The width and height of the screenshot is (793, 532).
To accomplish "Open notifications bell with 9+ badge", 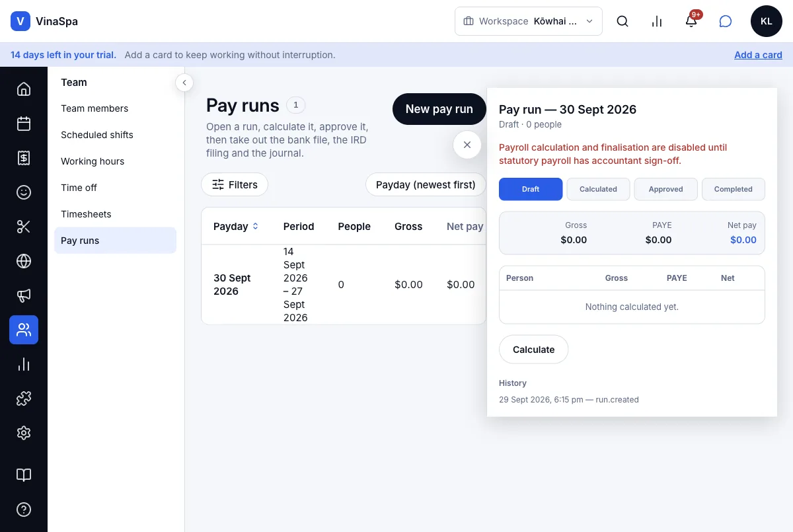I will 691,21.
